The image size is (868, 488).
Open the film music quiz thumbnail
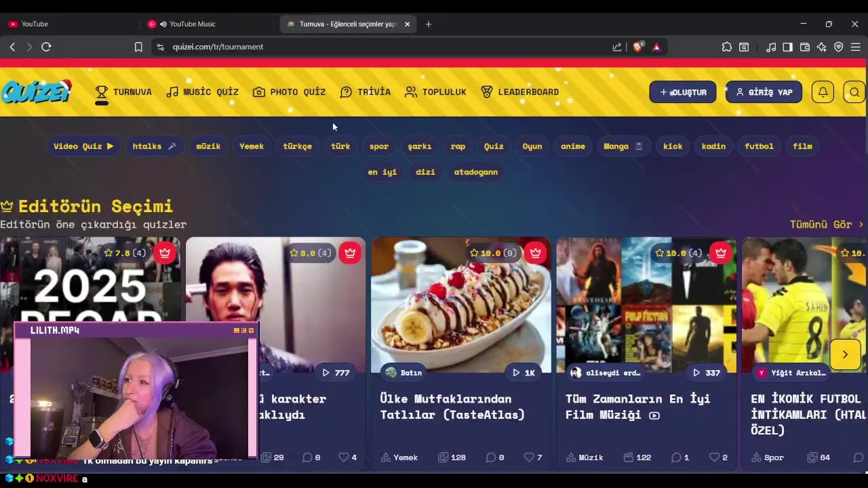tap(646, 305)
